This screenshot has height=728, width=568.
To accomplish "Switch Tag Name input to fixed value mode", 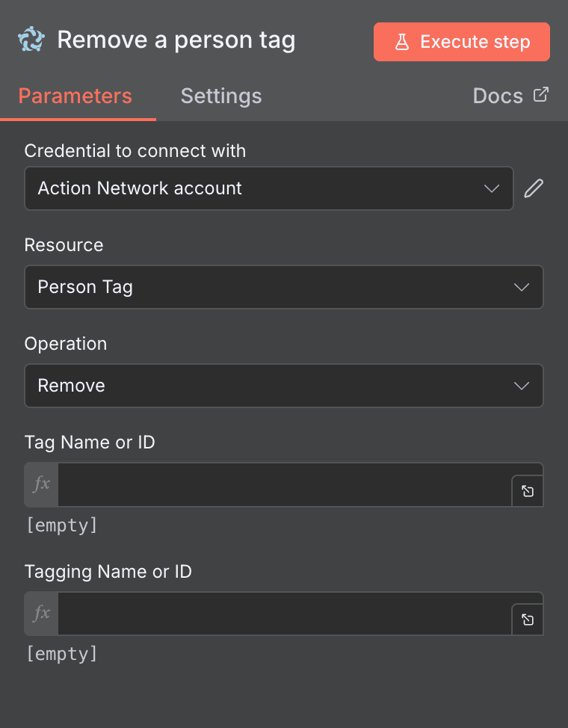I will [x=40, y=484].
